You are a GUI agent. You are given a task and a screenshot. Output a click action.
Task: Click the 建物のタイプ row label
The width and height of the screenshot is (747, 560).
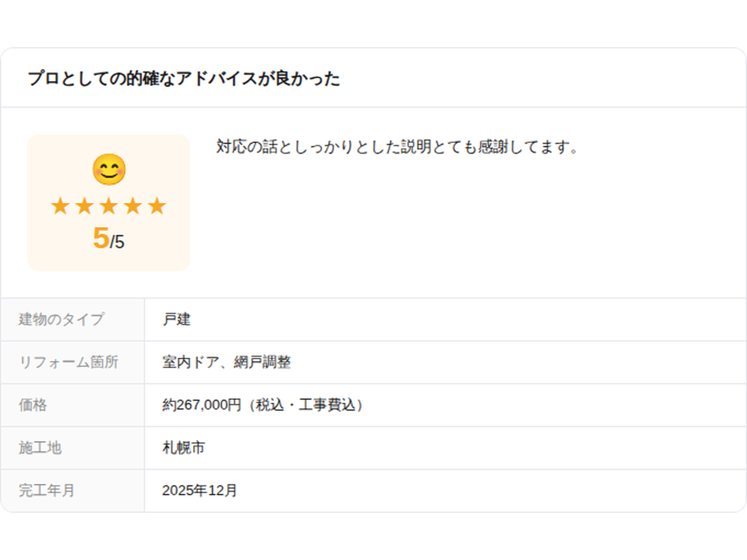point(61,320)
